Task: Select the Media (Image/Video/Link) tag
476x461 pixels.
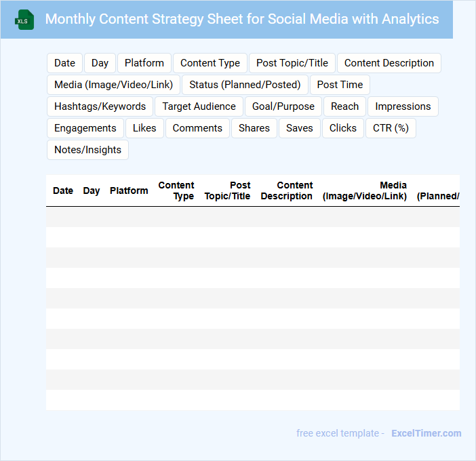Action: 114,85
